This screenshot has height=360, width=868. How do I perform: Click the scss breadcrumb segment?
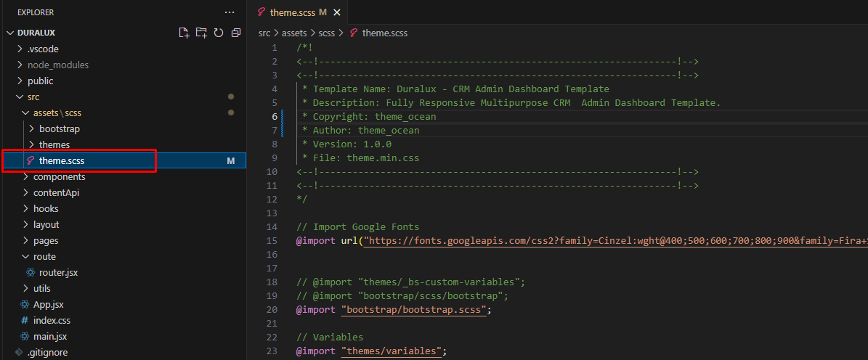[327, 33]
